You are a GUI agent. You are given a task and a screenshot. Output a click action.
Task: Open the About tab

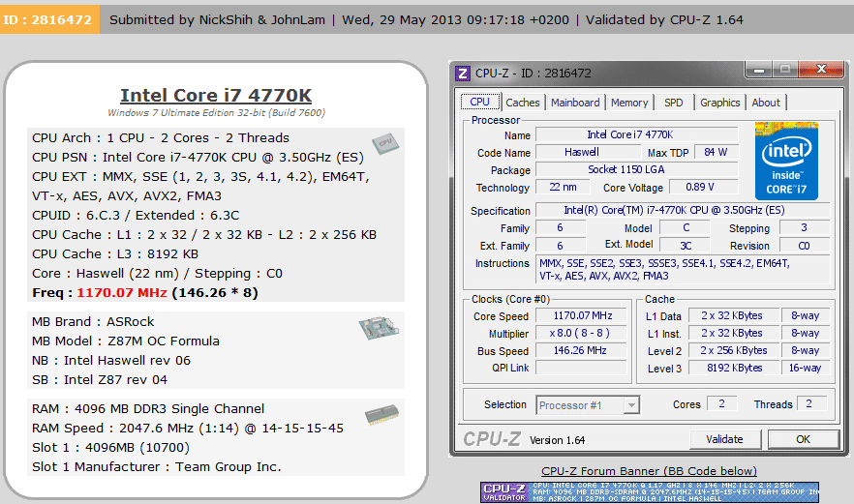click(x=766, y=103)
